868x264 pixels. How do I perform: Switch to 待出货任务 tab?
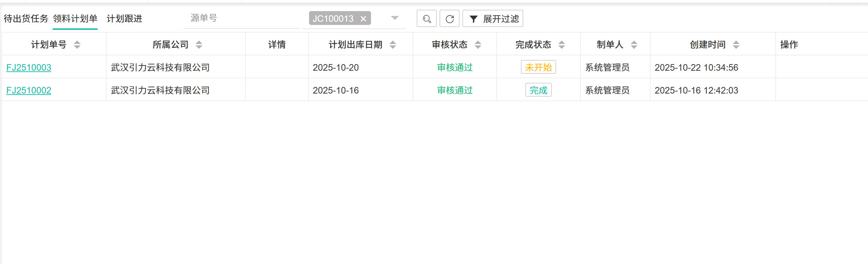(26, 19)
